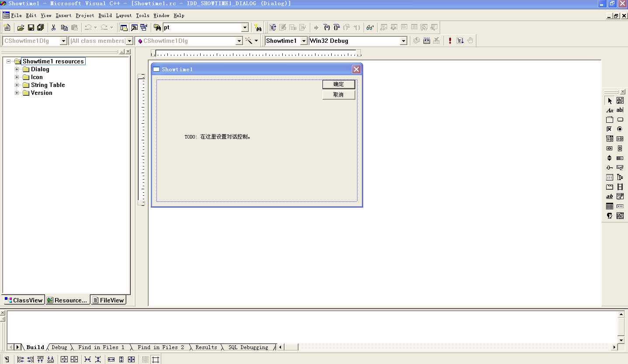This screenshot has width=628, height=364.
Task: Click the Align Left edges icon
Action: pos(21,359)
